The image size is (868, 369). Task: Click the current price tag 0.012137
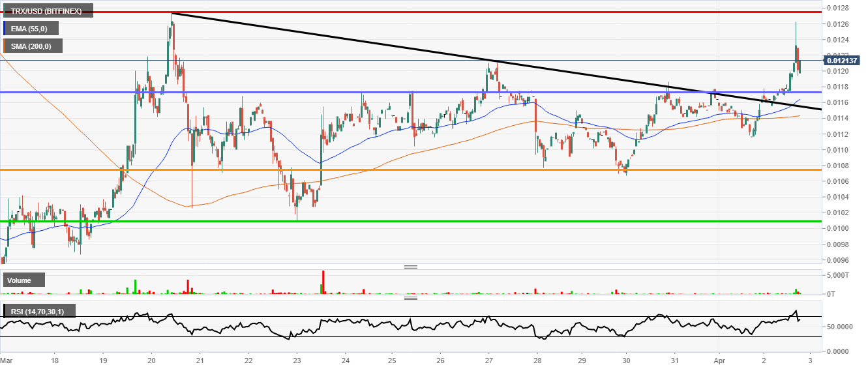pos(841,60)
